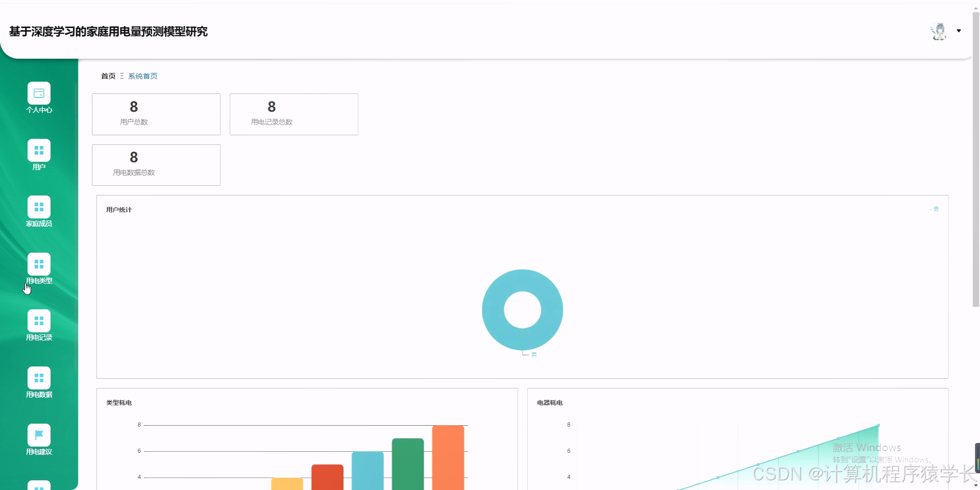
Task: Click the 首页 breadcrumb
Action: point(108,76)
